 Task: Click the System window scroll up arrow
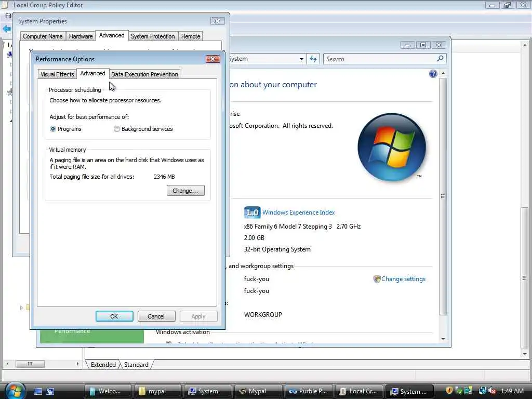click(x=443, y=73)
